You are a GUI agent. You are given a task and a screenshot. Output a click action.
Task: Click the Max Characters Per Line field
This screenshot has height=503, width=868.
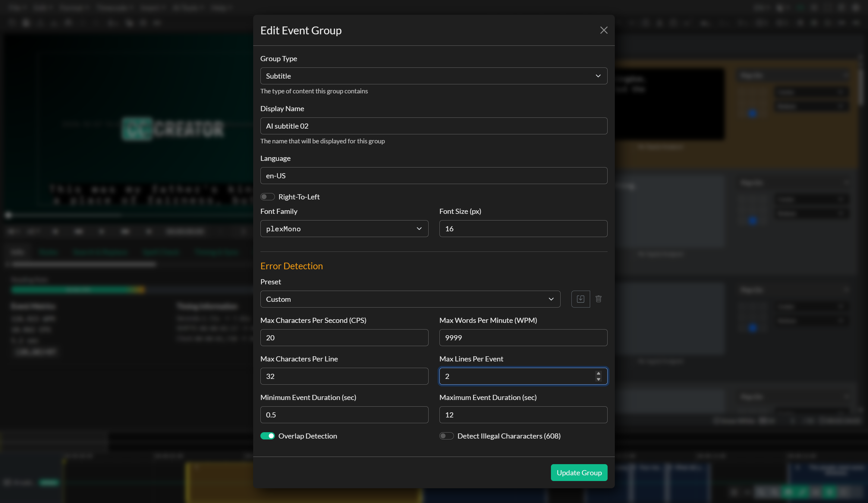344,376
